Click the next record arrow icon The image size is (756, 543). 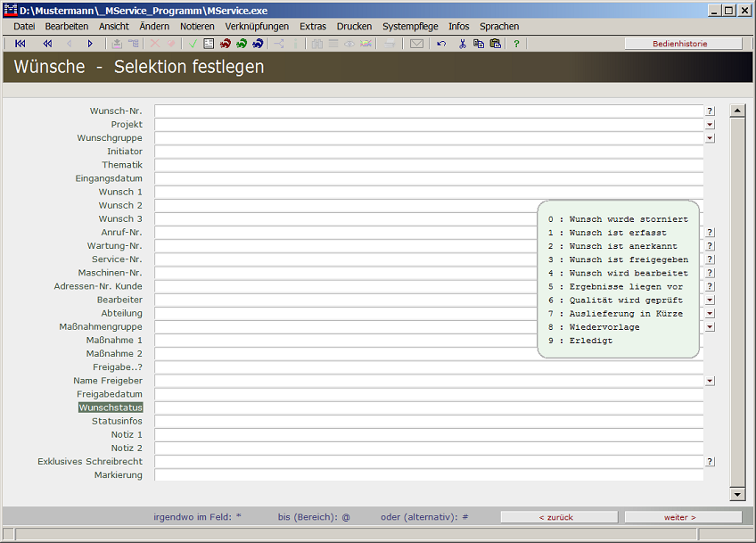click(x=90, y=44)
